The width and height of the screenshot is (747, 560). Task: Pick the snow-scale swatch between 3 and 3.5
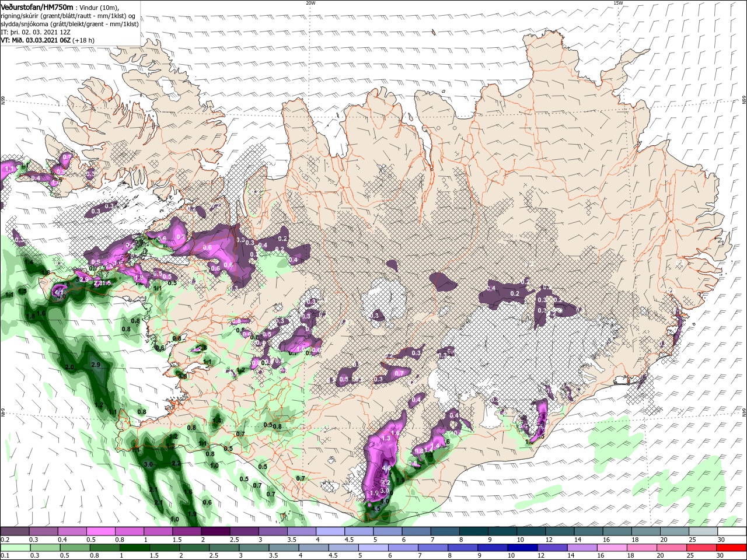273,531
